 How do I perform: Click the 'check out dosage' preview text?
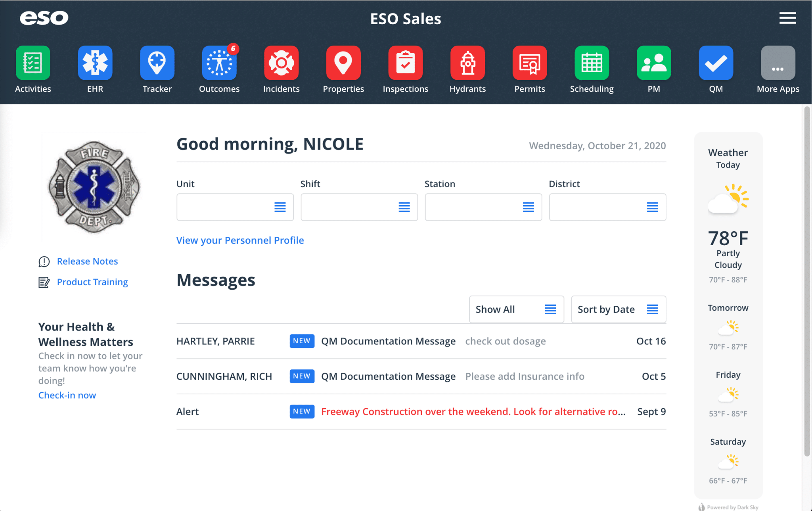(x=506, y=341)
